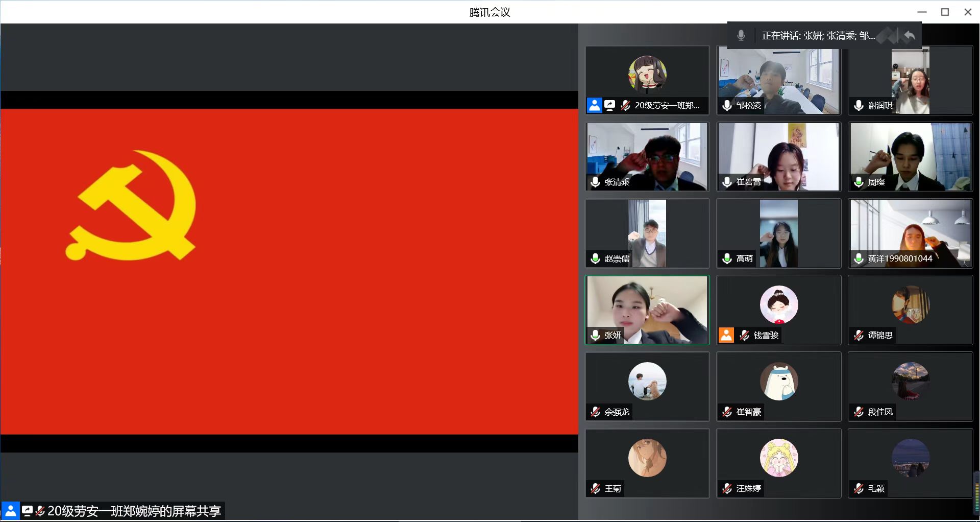Click 汪姝婷's Sailor Moon avatar
Viewport: 980px width, 522px height.
[779, 458]
